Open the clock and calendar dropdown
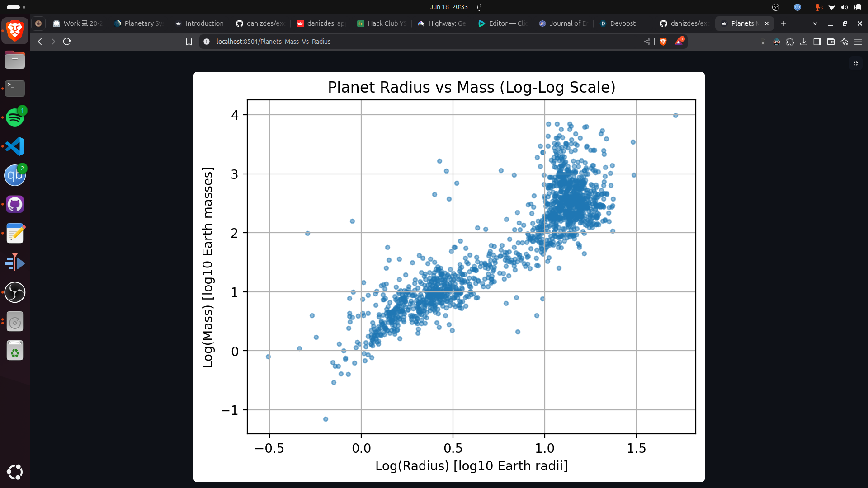This screenshot has height=488, width=868. click(x=448, y=7)
